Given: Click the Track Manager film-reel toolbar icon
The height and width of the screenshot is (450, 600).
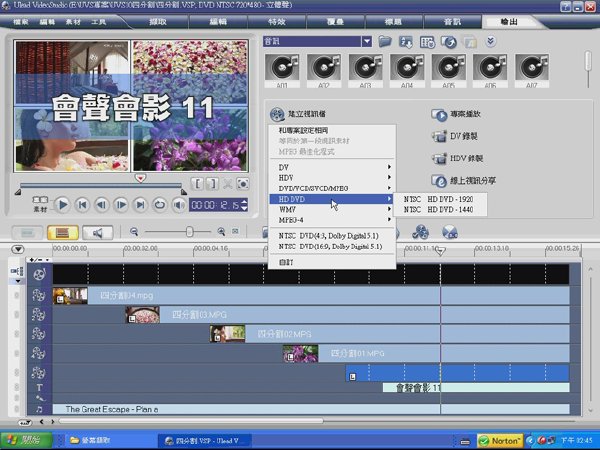Looking at the screenshot, I should coord(420,232).
